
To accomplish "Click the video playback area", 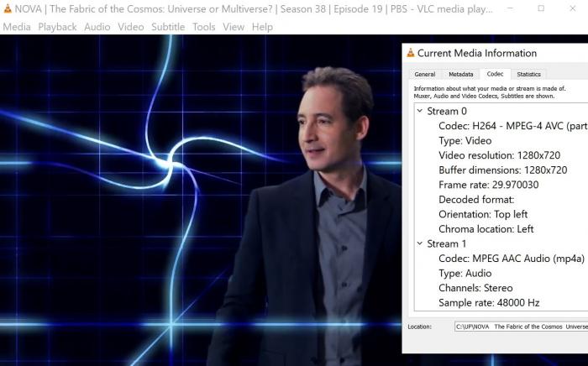I will (201, 201).
